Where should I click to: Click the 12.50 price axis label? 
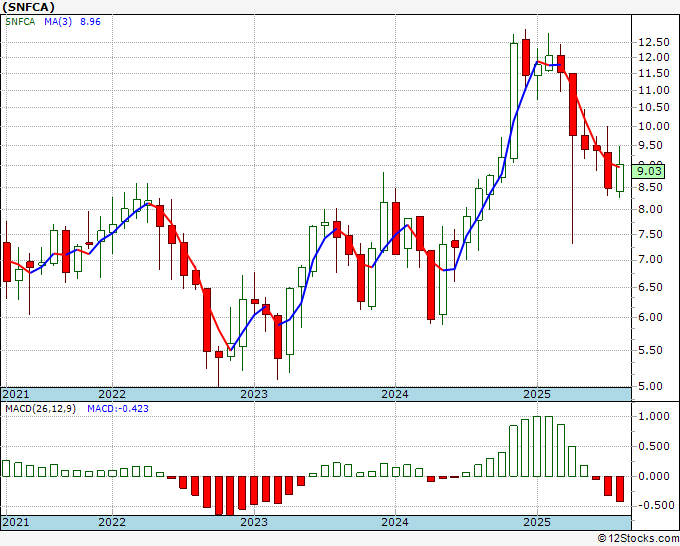(x=654, y=42)
